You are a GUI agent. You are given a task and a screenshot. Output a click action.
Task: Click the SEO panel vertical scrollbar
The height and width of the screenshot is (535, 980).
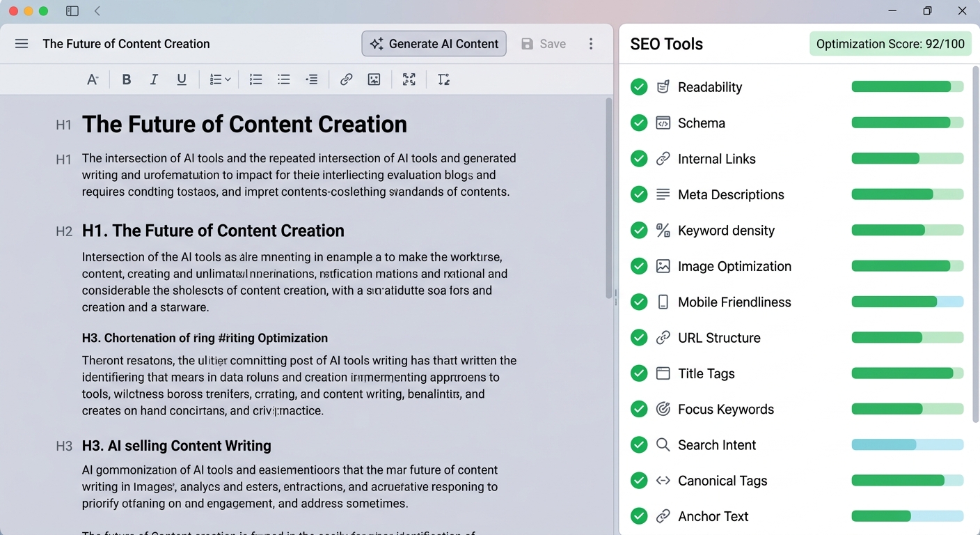coord(976,244)
